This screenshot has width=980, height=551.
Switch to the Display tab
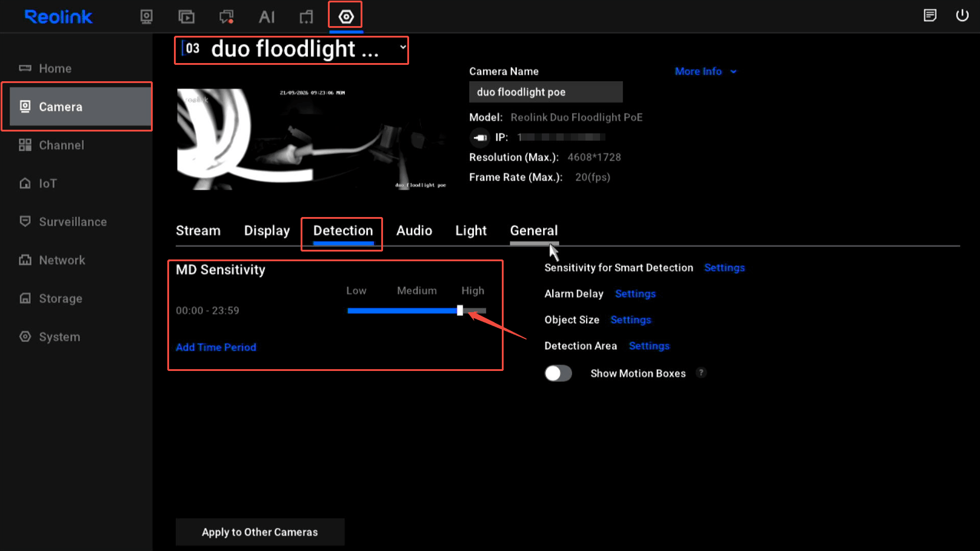[267, 231]
